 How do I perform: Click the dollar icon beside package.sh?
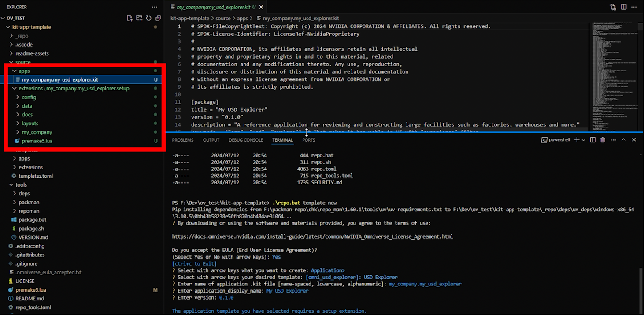pos(14,229)
